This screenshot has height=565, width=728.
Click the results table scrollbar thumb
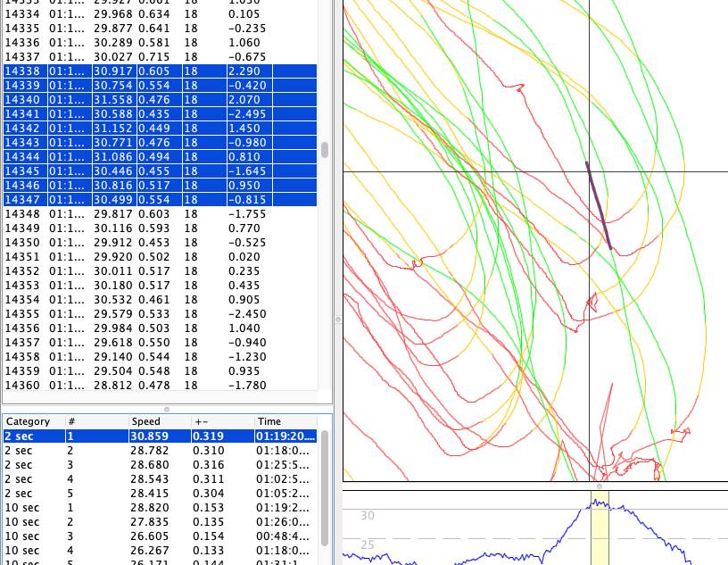325,486
